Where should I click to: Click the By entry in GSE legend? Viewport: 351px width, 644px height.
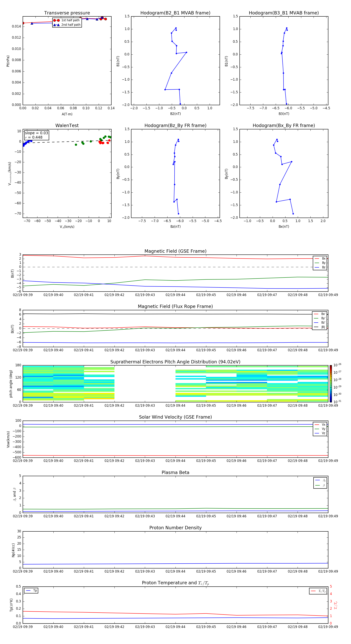point(320,263)
